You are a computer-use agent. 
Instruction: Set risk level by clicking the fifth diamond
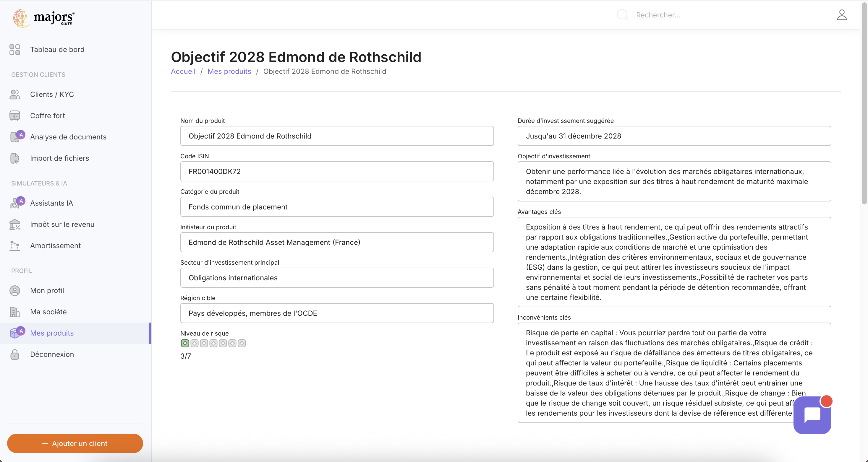coord(223,343)
